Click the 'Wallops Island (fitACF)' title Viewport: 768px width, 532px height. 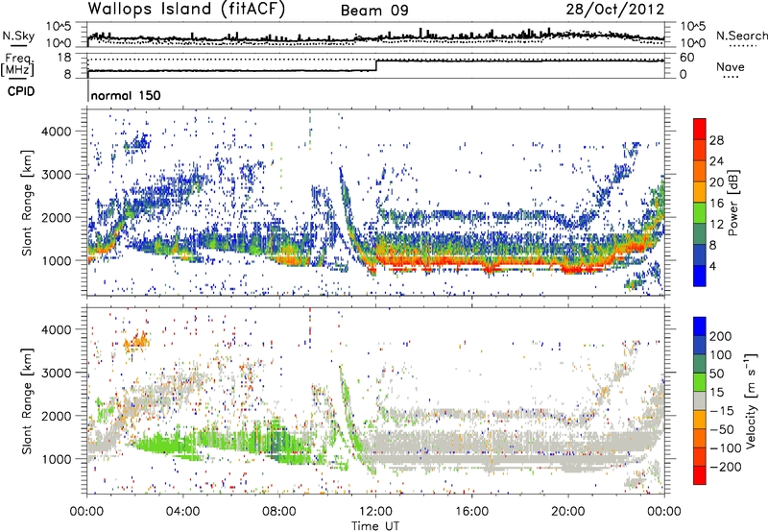coord(185,9)
